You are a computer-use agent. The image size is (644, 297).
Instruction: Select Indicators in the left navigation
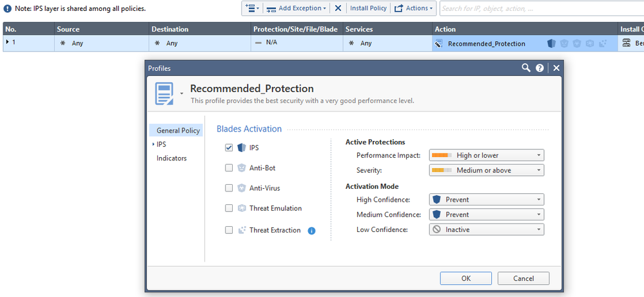point(171,158)
